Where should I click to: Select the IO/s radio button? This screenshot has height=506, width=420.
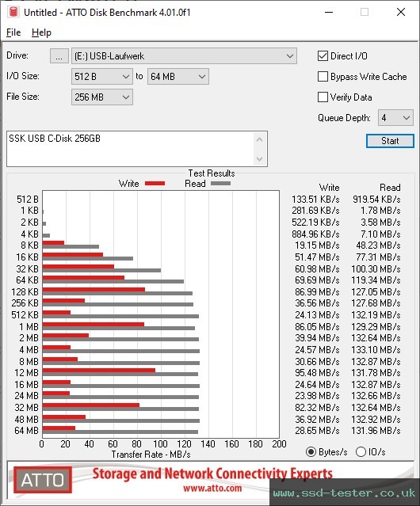pyautogui.click(x=361, y=452)
